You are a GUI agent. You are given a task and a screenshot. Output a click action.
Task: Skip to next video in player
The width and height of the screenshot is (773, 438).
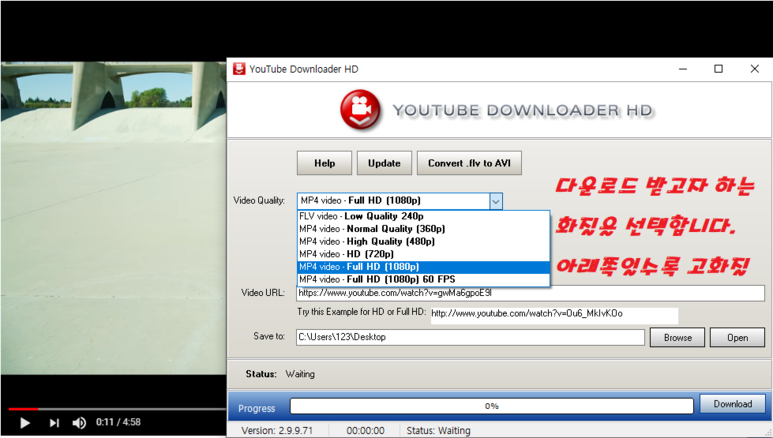(54, 423)
